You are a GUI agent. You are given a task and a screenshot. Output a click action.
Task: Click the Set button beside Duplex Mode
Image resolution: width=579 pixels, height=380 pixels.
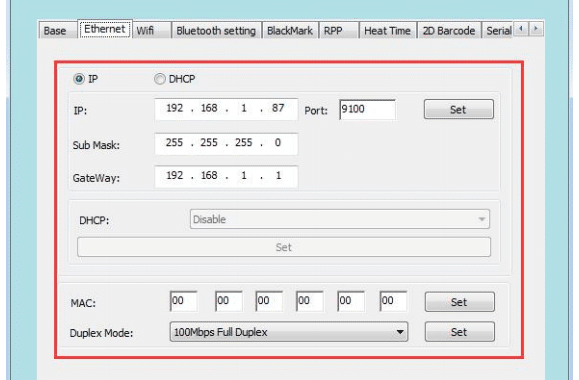[459, 332]
